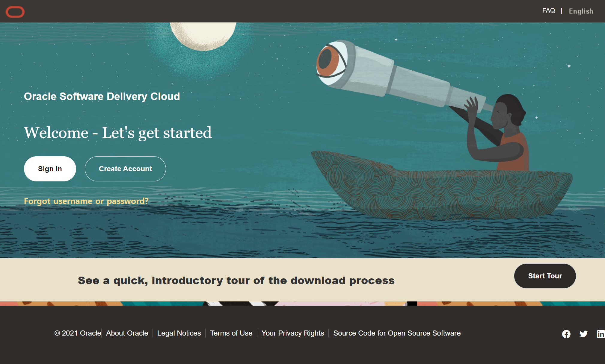Open About Oracle footer link
Screen dimensions: 605x364
[127, 333]
